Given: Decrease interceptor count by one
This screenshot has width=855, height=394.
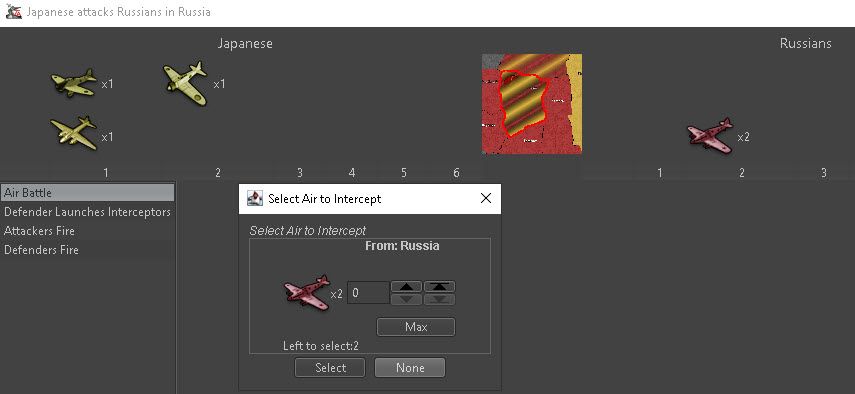Looking at the screenshot, I should point(406,299).
